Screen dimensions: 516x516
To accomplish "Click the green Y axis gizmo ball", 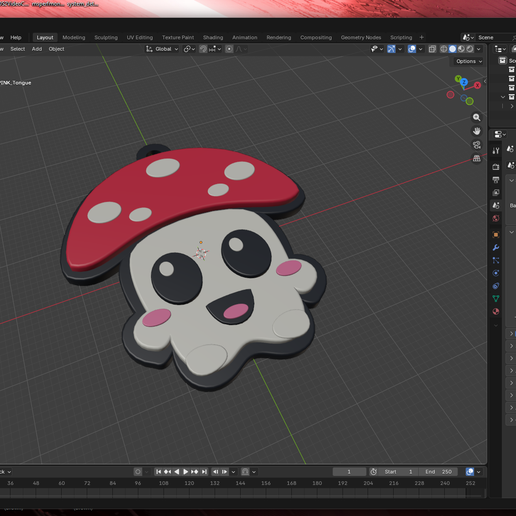I will pyautogui.click(x=458, y=79).
